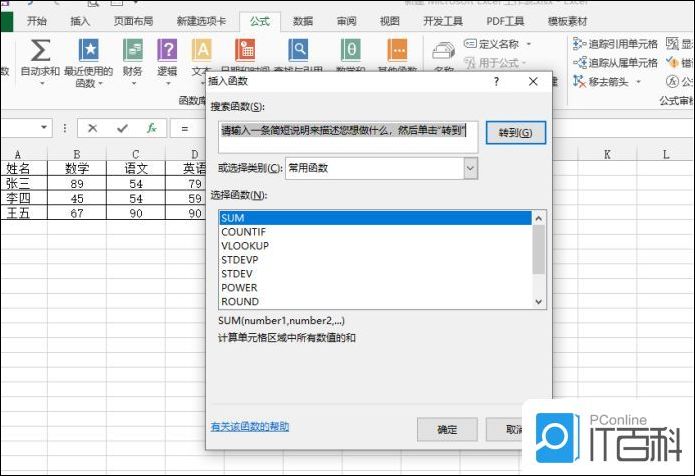This screenshot has height=476, width=695.
Task: Open the 有关该函数的帮助 link
Action: point(250,427)
